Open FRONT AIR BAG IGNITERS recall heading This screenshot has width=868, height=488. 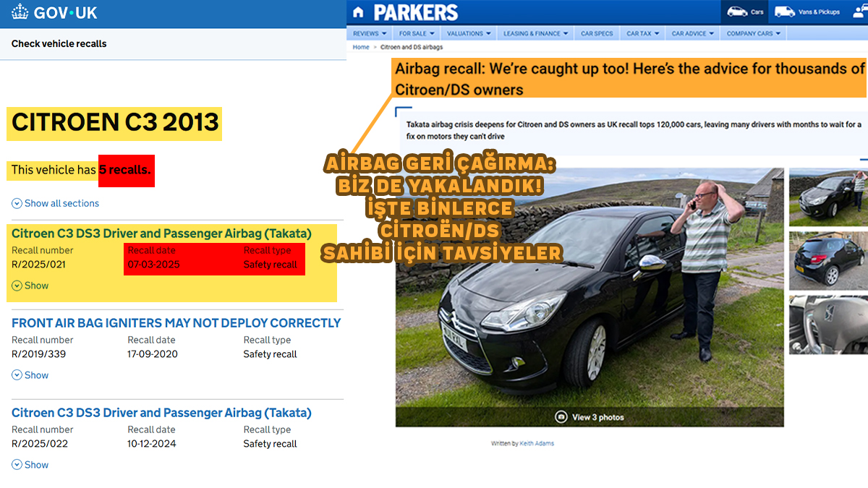[176, 323]
